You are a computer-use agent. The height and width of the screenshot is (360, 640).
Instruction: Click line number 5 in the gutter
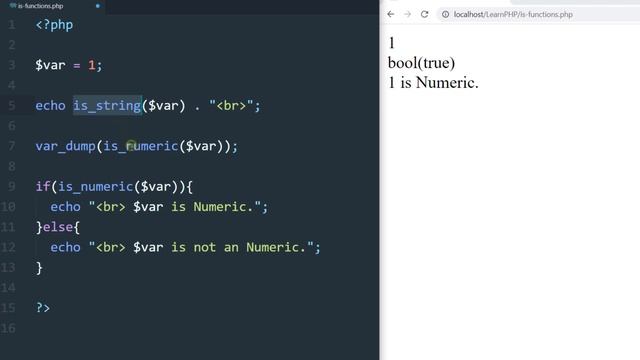pyautogui.click(x=12, y=106)
